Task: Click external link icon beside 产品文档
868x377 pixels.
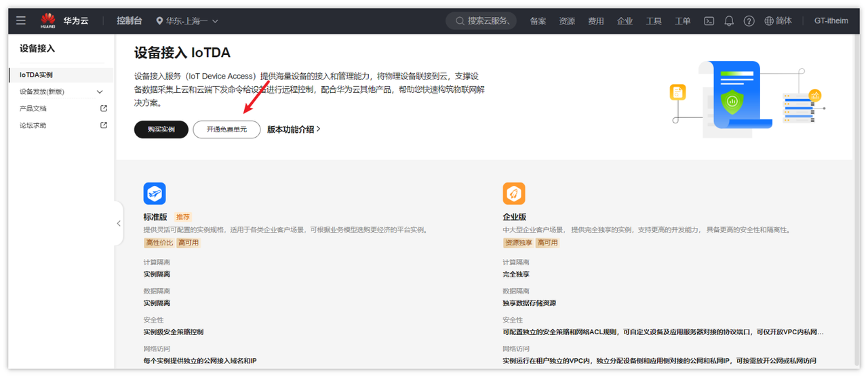Action: point(104,108)
